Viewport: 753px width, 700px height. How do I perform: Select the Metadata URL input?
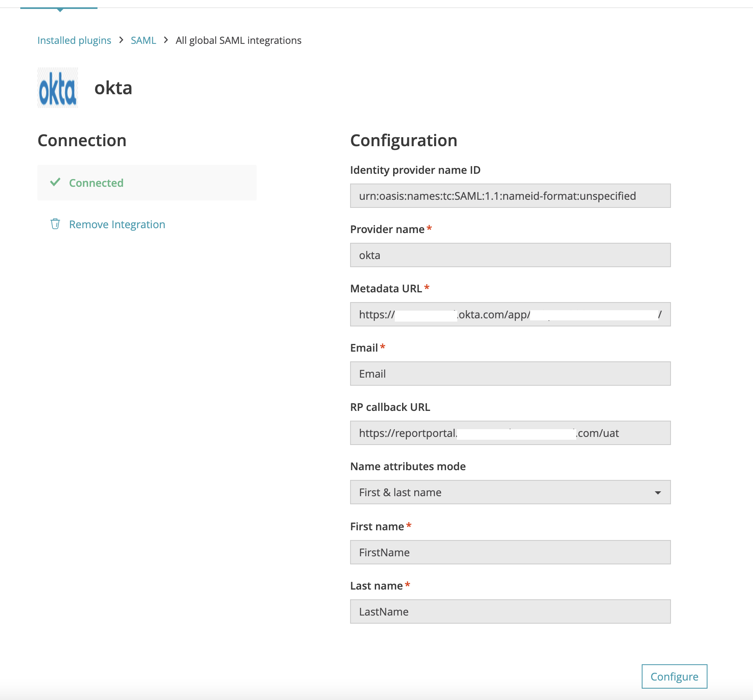510,314
